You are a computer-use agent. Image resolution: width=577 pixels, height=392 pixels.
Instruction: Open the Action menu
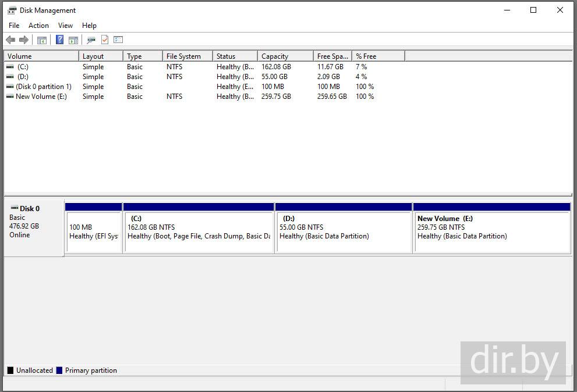tap(38, 26)
